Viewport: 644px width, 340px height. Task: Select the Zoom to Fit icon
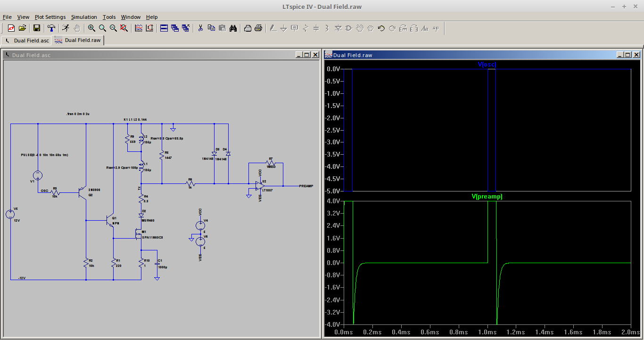124,28
